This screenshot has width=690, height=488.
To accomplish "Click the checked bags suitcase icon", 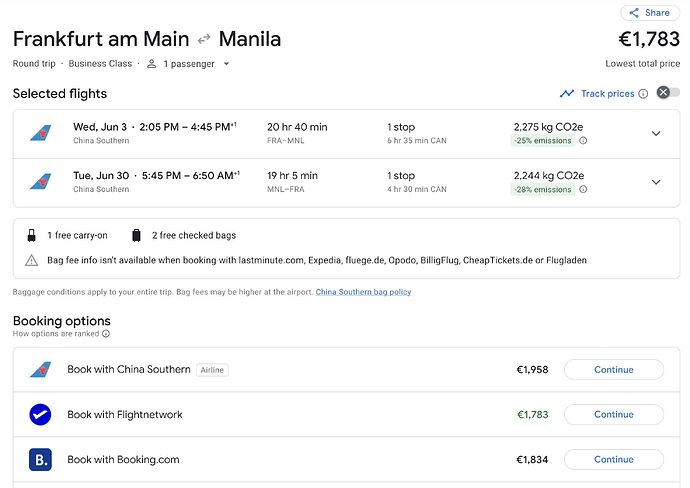I will 136,235.
